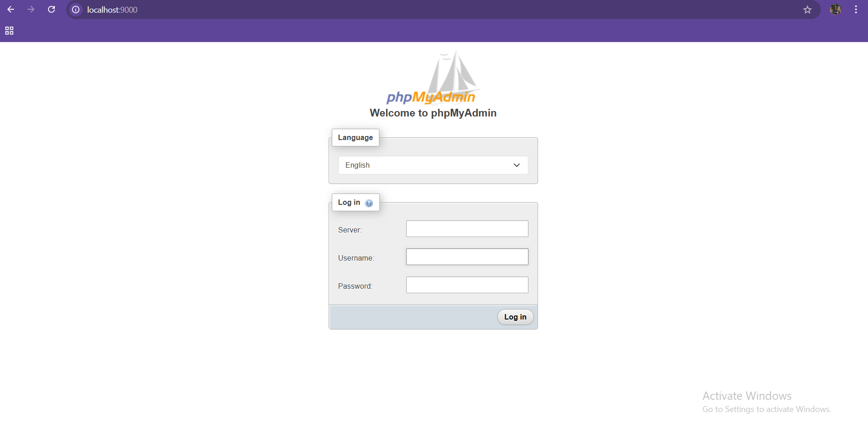Click the browser profile avatar
Image resolution: width=868 pixels, height=436 pixels.
pos(836,9)
